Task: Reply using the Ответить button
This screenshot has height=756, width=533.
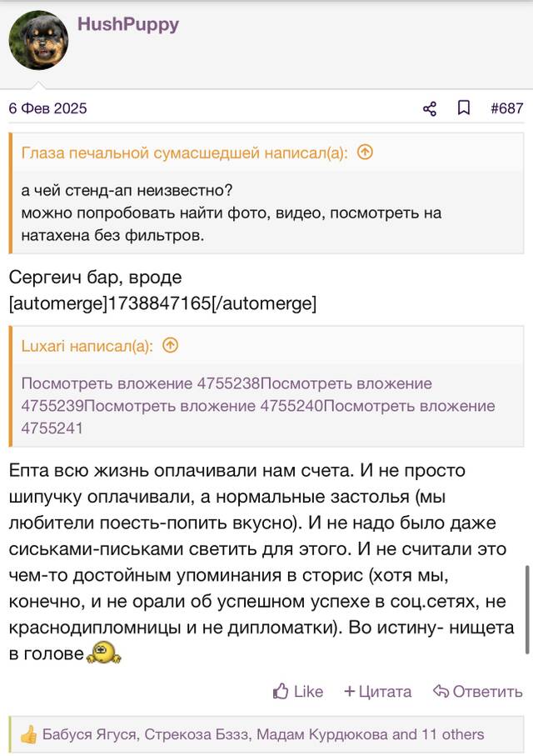Action: (x=477, y=691)
